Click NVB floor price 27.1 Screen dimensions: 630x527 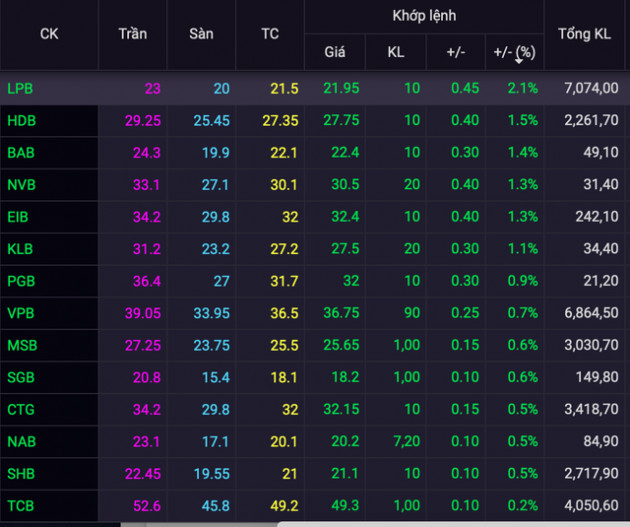point(215,185)
